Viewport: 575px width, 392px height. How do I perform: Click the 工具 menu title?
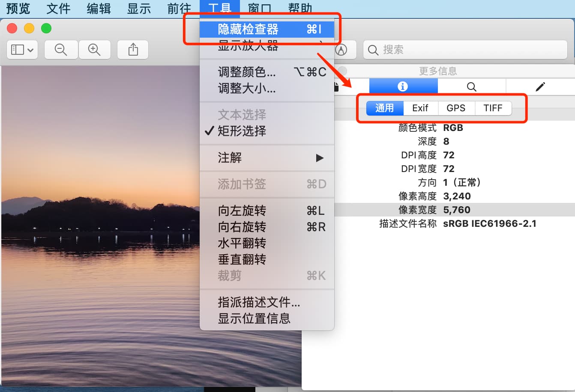[x=220, y=9]
